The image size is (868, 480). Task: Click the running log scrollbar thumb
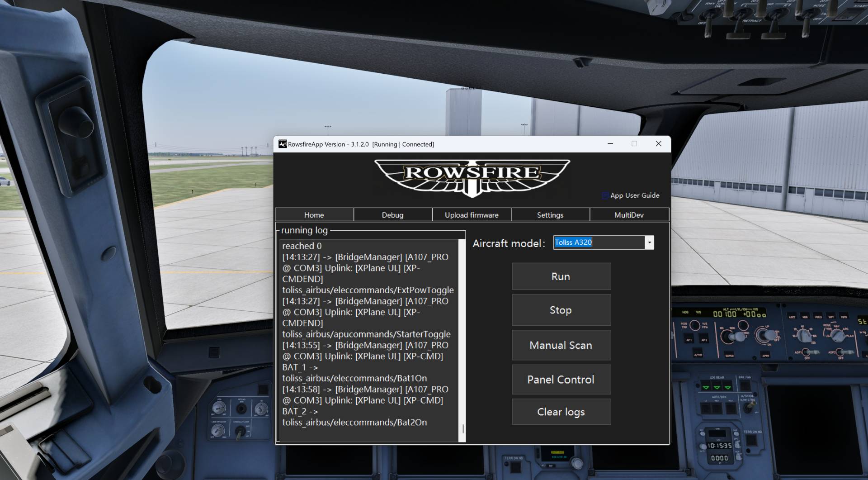pos(463,428)
